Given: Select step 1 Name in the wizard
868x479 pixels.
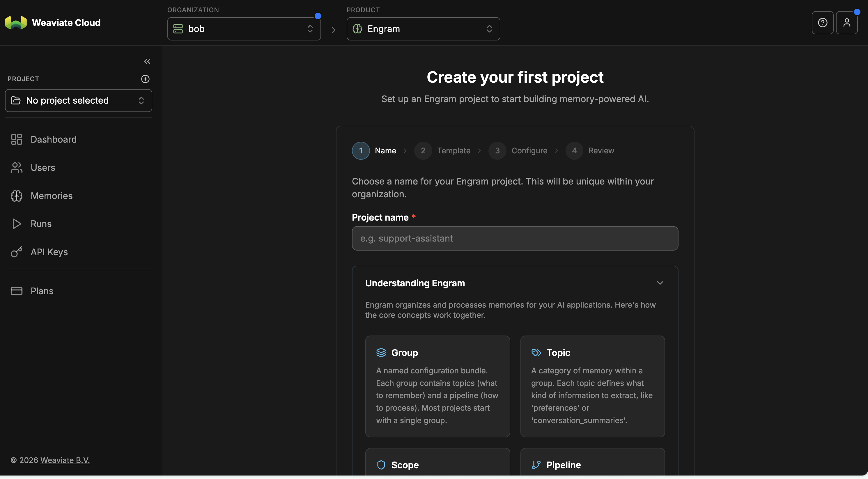Looking at the screenshot, I should (374, 150).
